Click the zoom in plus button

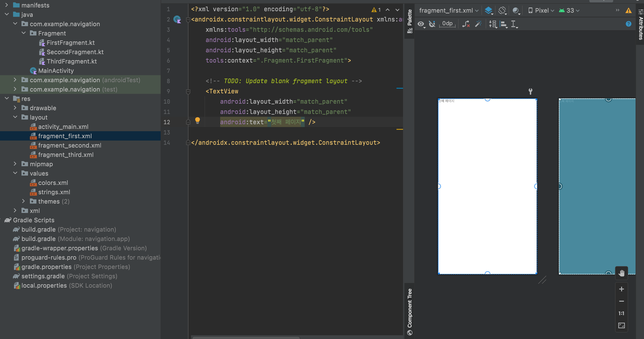tap(622, 289)
